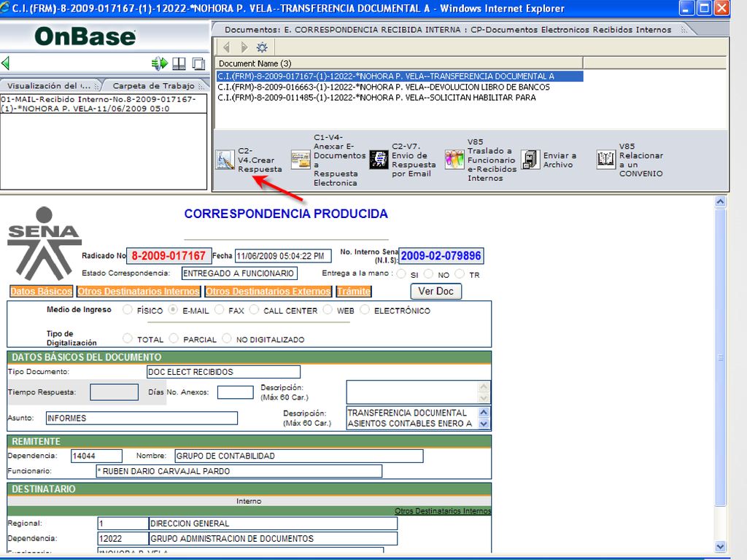Open Otros Destinatarios Externos tab
The height and width of the screenshot is (560, 747).
(268, 291)
